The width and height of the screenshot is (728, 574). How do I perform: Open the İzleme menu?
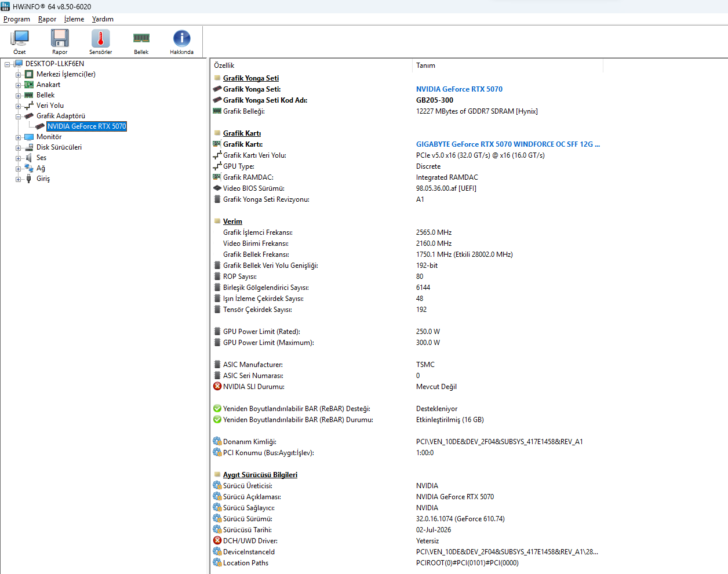point(74,19)
